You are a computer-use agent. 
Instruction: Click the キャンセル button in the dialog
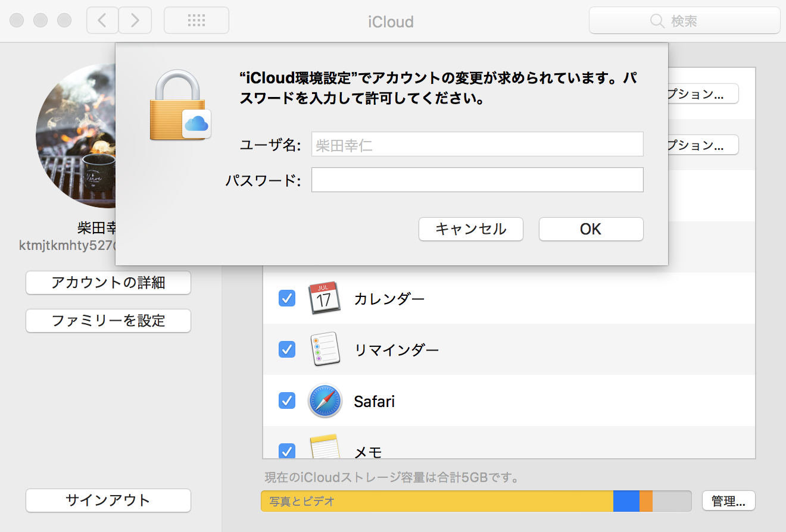point(471,229)
